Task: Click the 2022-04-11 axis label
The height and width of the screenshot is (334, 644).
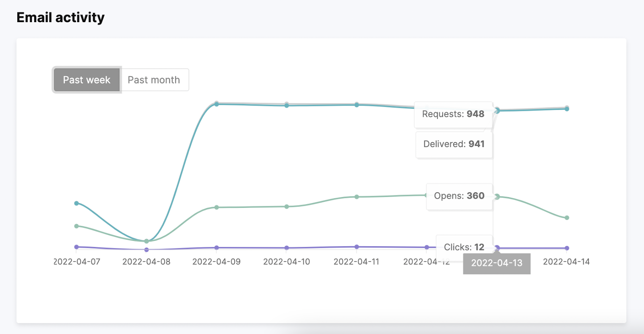Action: pos(357,262)
